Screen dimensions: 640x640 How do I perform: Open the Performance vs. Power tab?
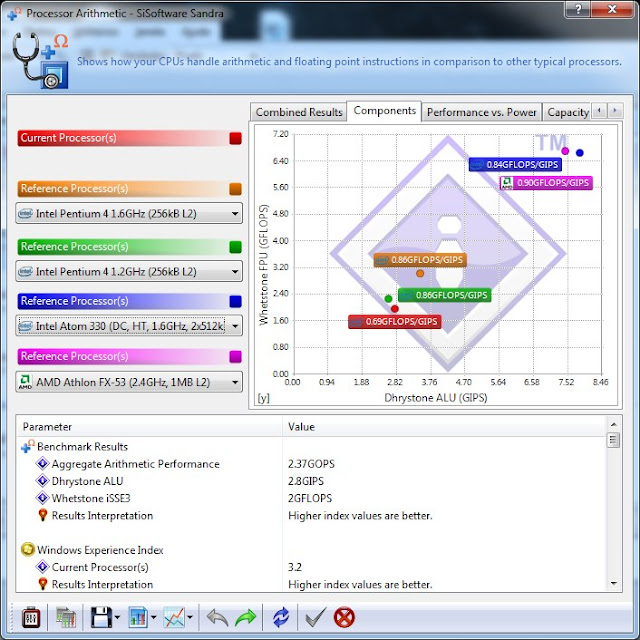tap(482, 112)
